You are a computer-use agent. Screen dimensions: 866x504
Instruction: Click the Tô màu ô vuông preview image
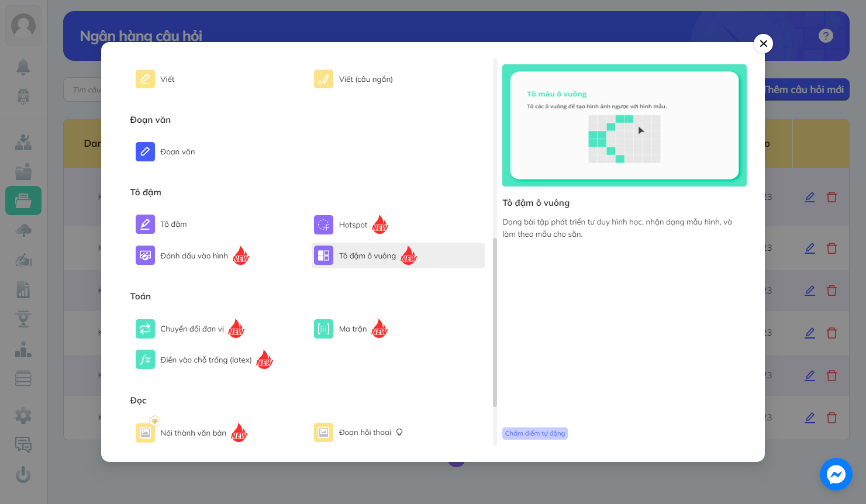click(x=625, y=125)
